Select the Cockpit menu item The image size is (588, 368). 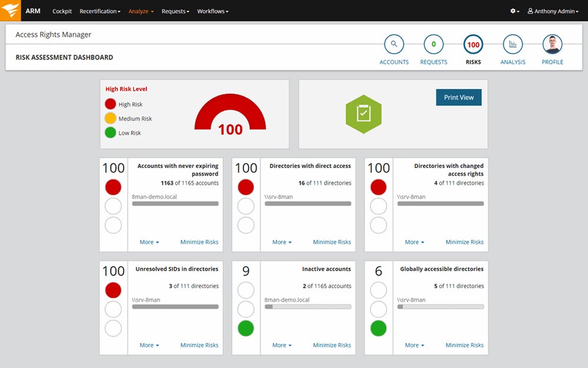coord(62,11)
